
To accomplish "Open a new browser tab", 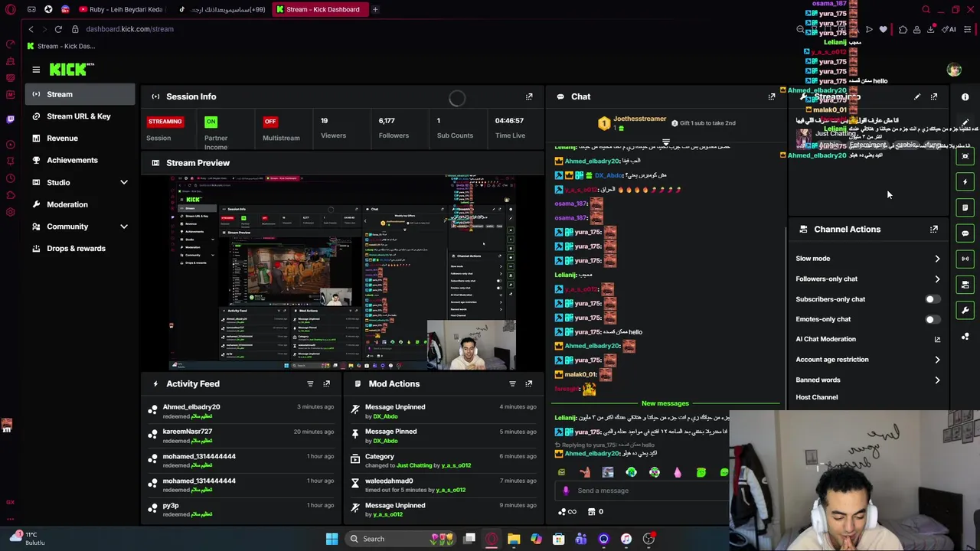I will [375, 9].
